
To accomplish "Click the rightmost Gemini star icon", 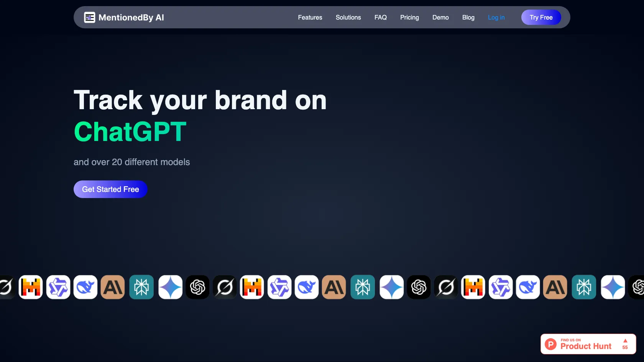I will [613, 287].
